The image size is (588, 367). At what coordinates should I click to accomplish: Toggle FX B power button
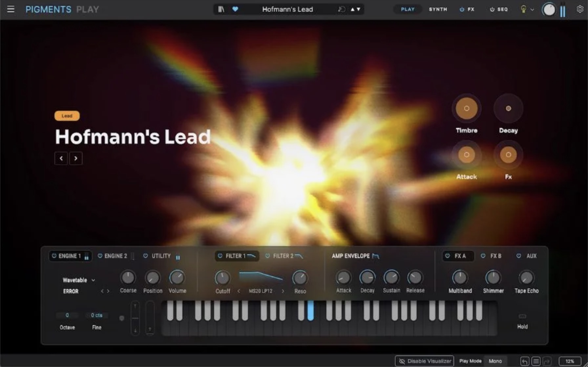[x=483, y=256]
